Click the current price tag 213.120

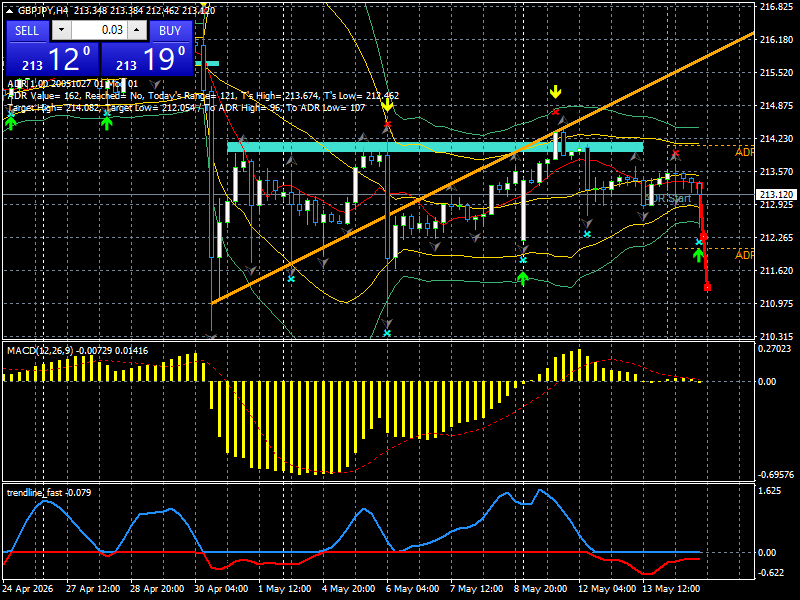776,194
